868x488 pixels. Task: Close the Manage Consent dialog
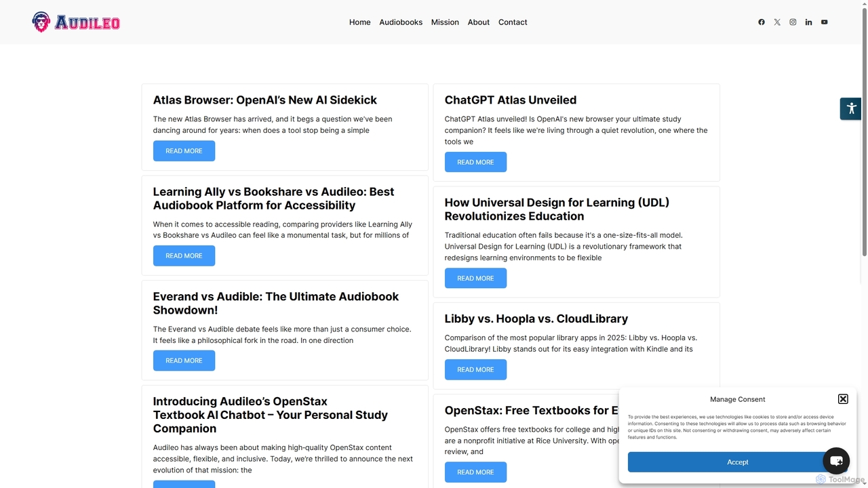[x=843, y=399]
